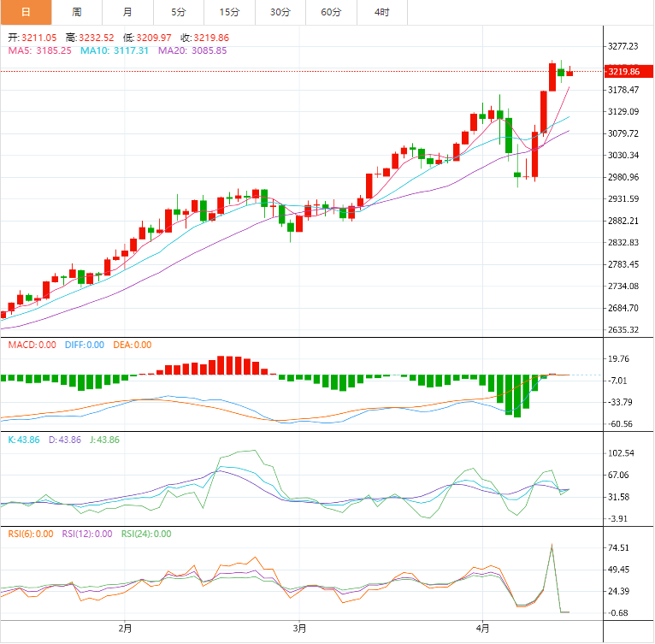The height and width of the screenshot is (644, 655).
Task: Click the MA10 moving average label
Action: [115, 50]
